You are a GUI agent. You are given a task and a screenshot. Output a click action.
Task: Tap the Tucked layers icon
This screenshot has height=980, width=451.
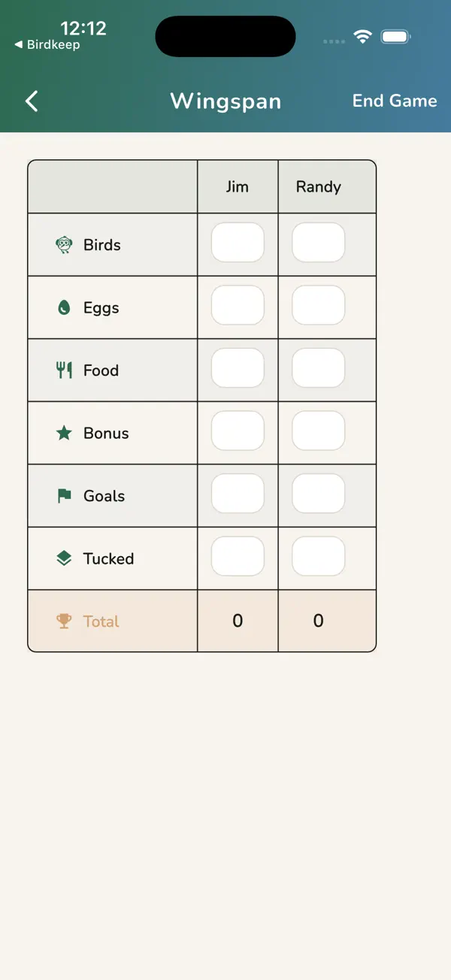point(64,558)
